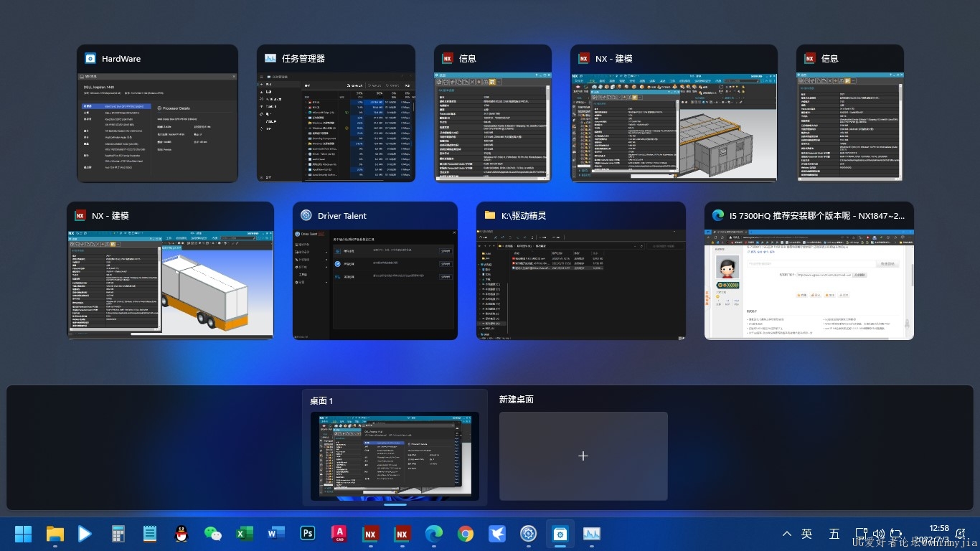Image resolution: width=980 pixels, height=551 pixels.
Task: Launch Photoshop from the taskbar
Action: (x=308, y=534)
